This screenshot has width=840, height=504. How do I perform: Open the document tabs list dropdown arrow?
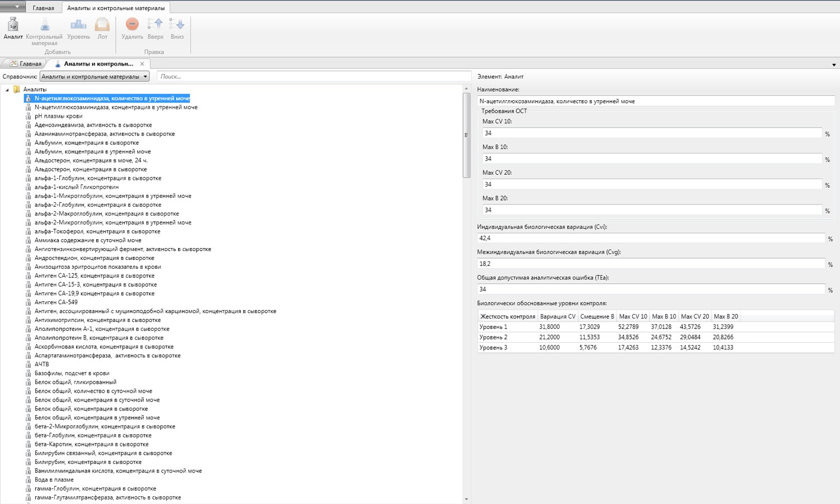pos(834,65)
